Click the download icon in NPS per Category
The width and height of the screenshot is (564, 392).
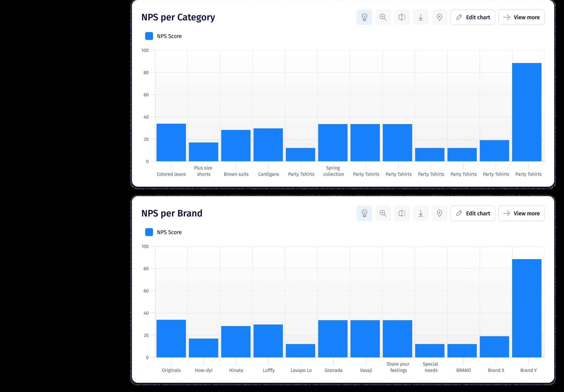tap(421, 17)
